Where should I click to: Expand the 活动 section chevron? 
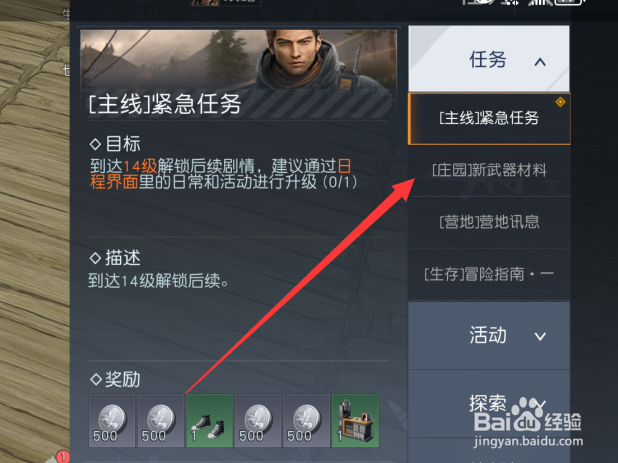(540, 336)
